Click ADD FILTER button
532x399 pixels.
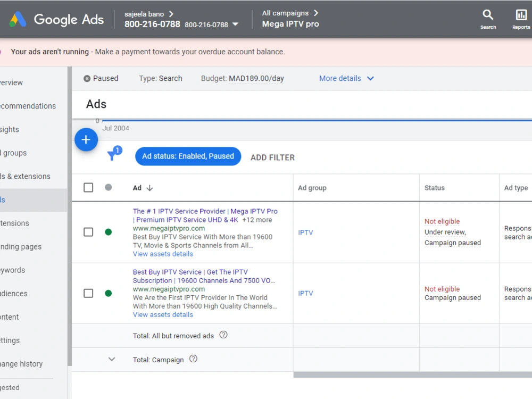click(273, 157)
